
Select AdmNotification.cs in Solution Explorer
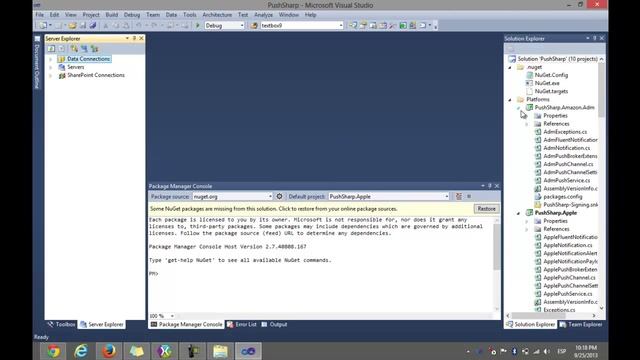point(567,148)
